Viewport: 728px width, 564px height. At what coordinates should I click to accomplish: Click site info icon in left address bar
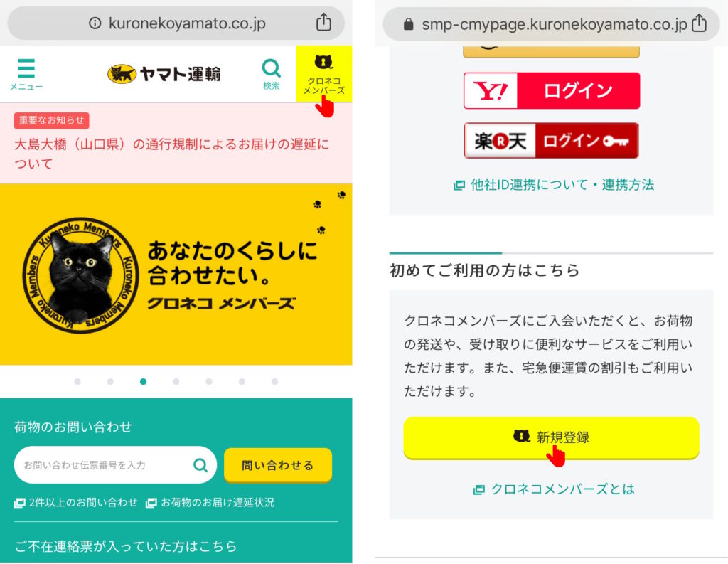(95, 23)
